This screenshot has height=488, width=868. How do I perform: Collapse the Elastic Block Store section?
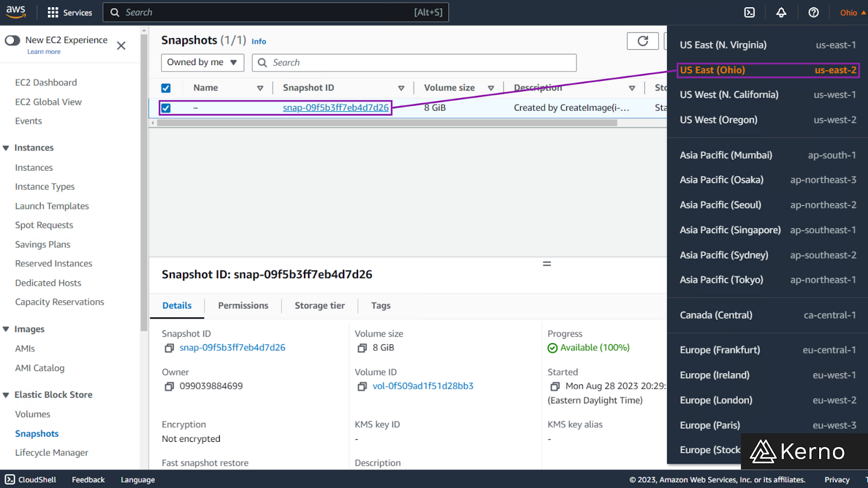pyautogui.click(x=7, y=395)
